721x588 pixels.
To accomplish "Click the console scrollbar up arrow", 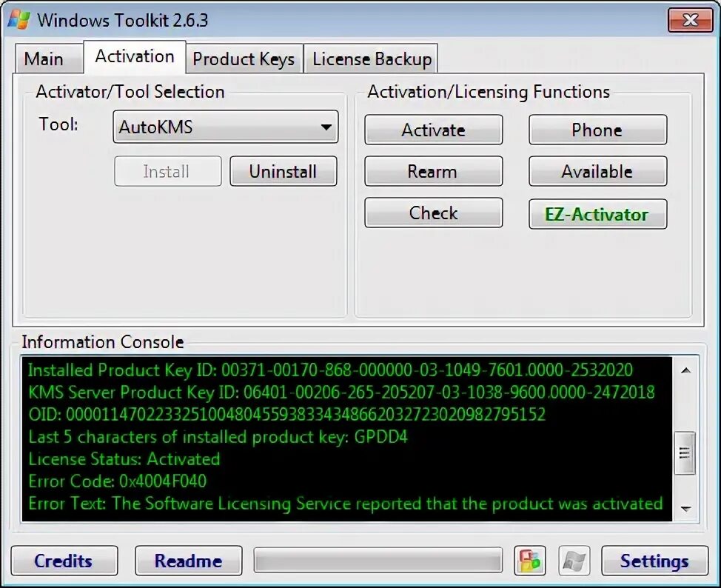I will [x=685, y=370].
